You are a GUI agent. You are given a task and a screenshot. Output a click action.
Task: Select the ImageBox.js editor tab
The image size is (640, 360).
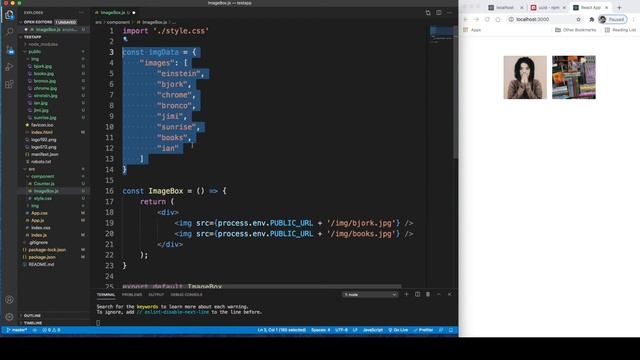coord(115,13)
